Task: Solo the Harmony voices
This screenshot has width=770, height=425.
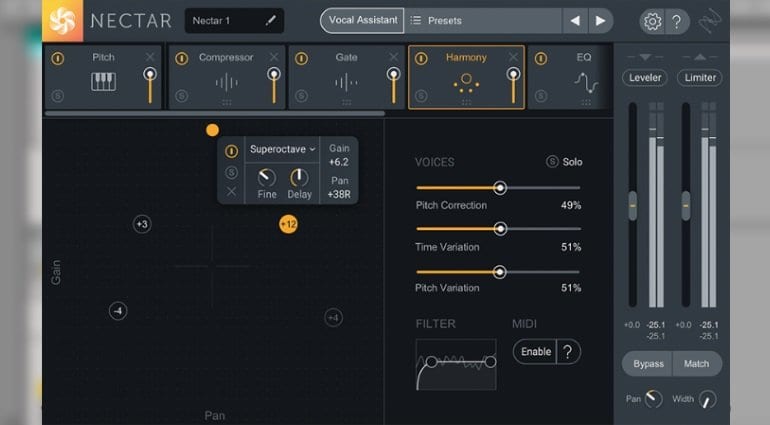Action: [564, 162]
